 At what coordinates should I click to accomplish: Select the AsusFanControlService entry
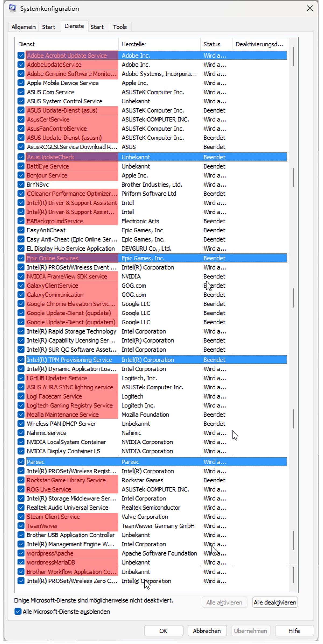point(57,128)
